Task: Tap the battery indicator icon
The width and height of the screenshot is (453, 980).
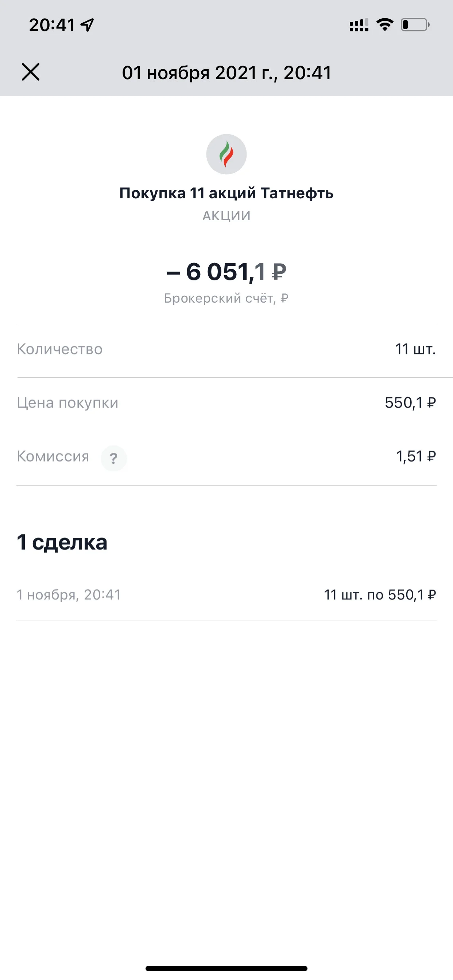Action: tap(415, 25)
